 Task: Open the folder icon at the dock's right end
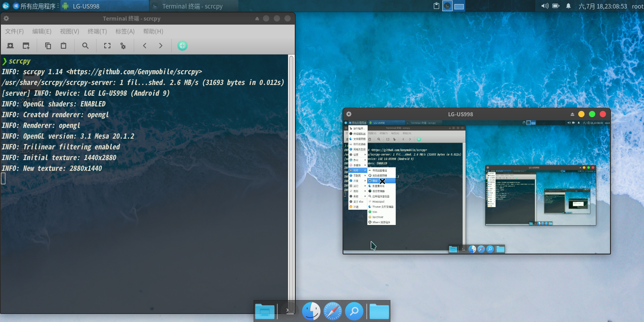click(379, 311)
